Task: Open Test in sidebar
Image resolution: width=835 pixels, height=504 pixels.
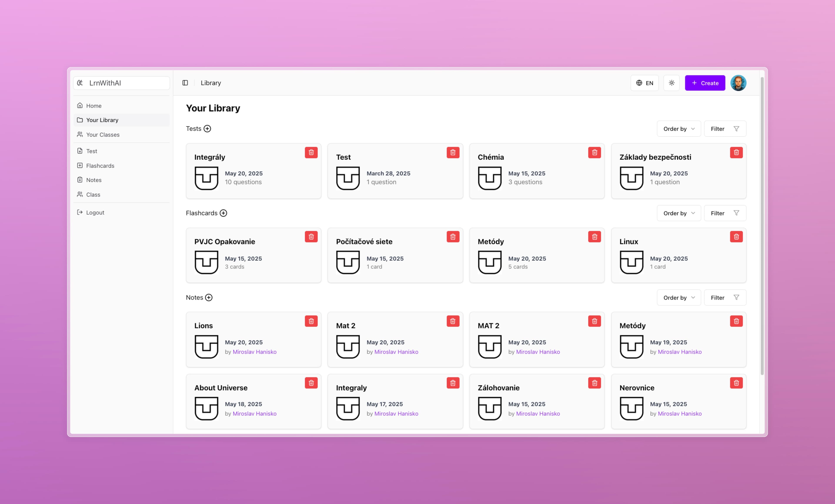Action: (x=121, y=151)
